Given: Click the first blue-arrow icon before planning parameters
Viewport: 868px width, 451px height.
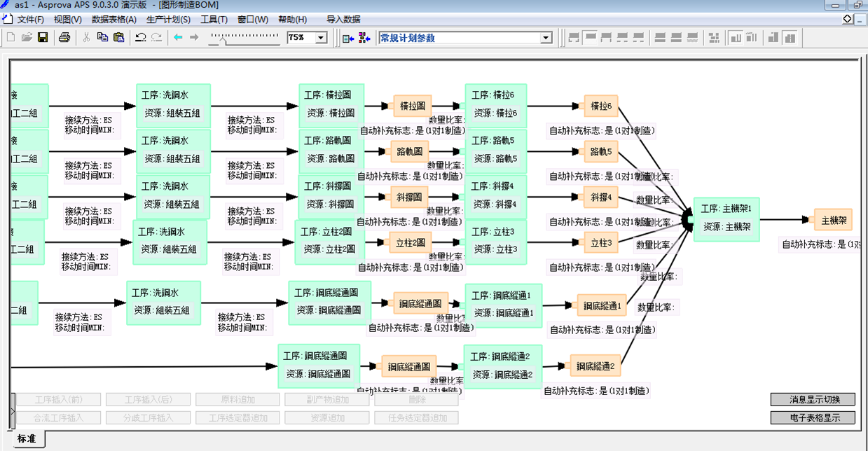Looking at the screenshot, I should [x=348, y=37].
